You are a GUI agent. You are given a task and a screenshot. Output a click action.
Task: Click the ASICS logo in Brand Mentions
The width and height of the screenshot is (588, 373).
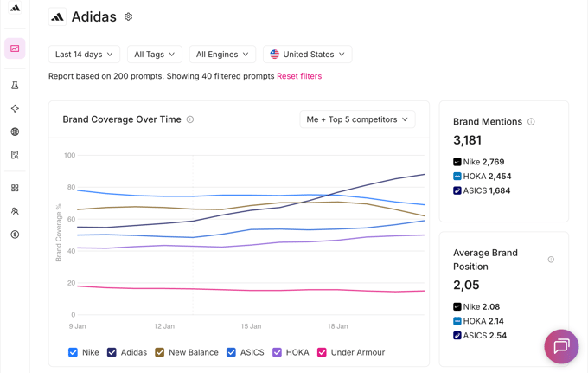point(457,190)
